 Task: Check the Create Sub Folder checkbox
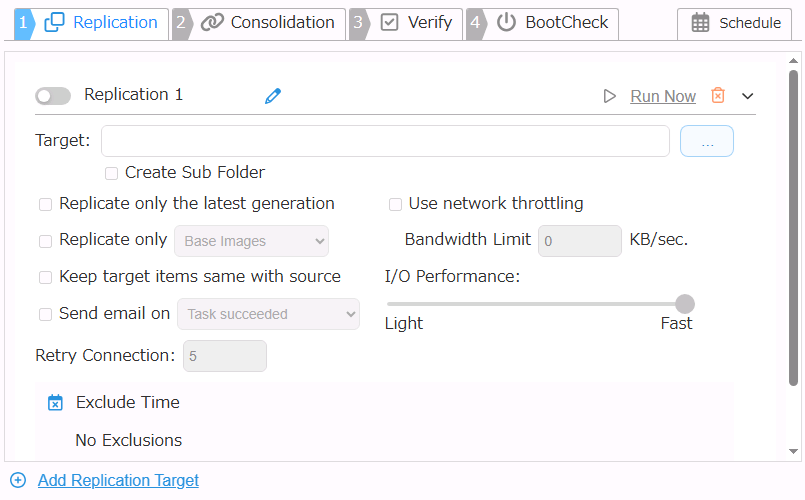coord(112,173)
